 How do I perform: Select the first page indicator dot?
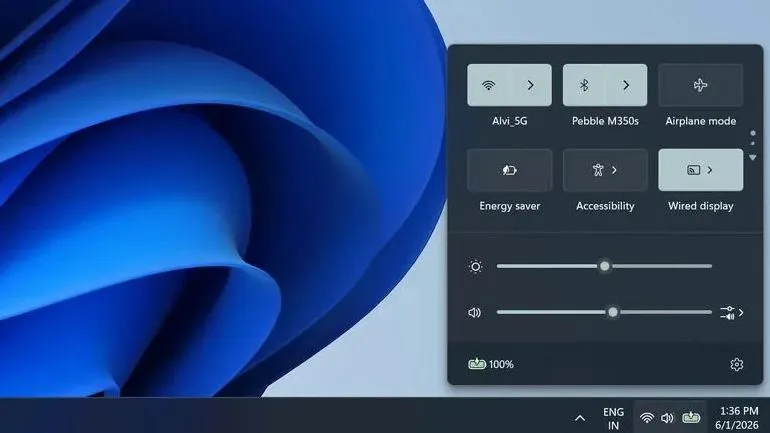(x=753, y=133)
